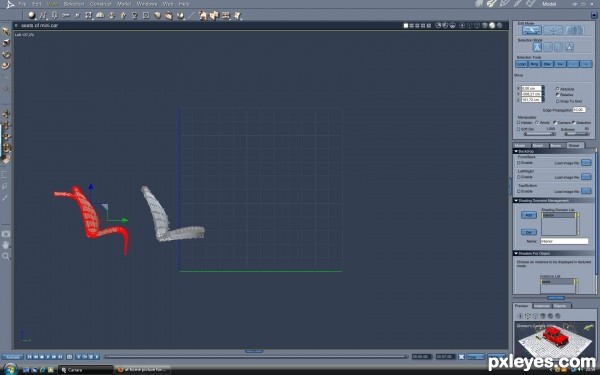Open the Construct menu
The image size is (600, 375).
pyautogui.click(x=100, y=4)
